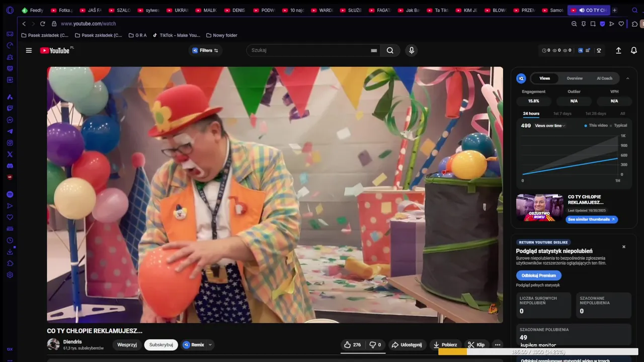
Task: Open Instagram in the Opera sidebar
Action: 10,143
